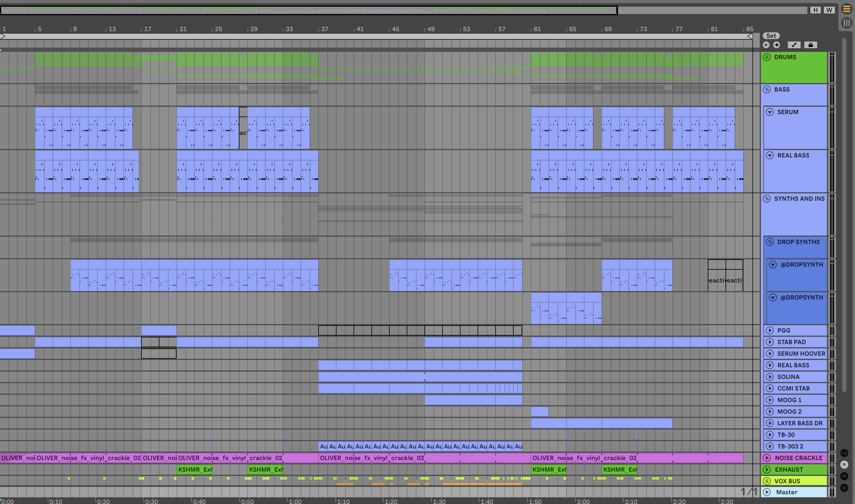Collapse the DRUMS group track
855x504 pixels.
click(x=767, y=57)
